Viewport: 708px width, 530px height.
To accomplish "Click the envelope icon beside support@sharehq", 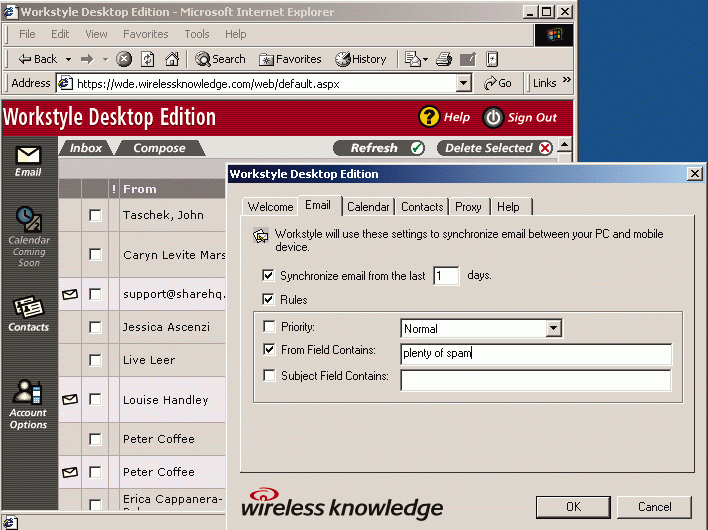I will point(70,294).
